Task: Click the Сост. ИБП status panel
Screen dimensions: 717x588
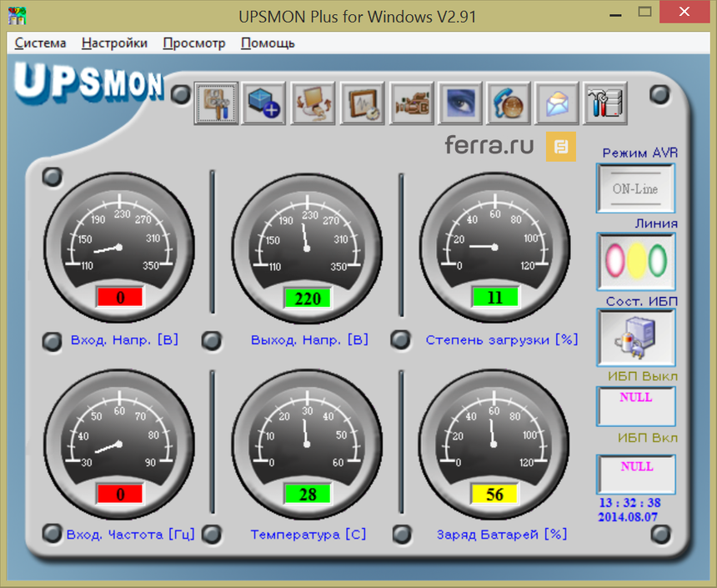Action: coord(636,338)
